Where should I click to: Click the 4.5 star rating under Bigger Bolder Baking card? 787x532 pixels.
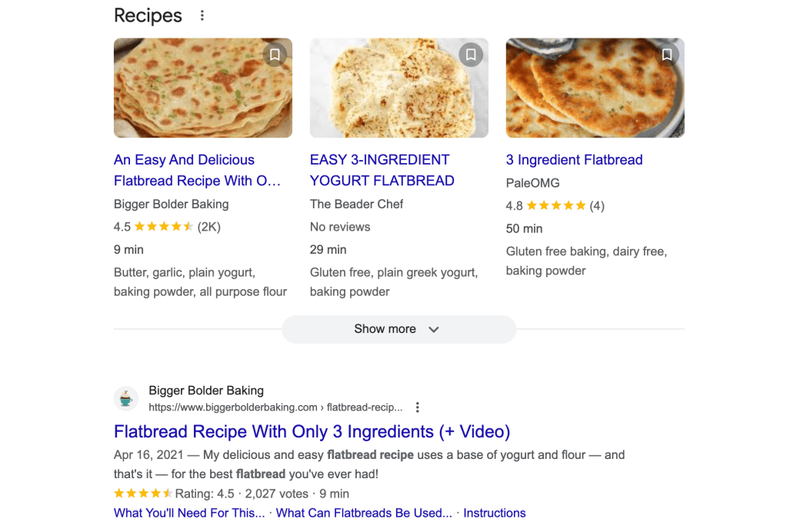[x=164, y=227]
